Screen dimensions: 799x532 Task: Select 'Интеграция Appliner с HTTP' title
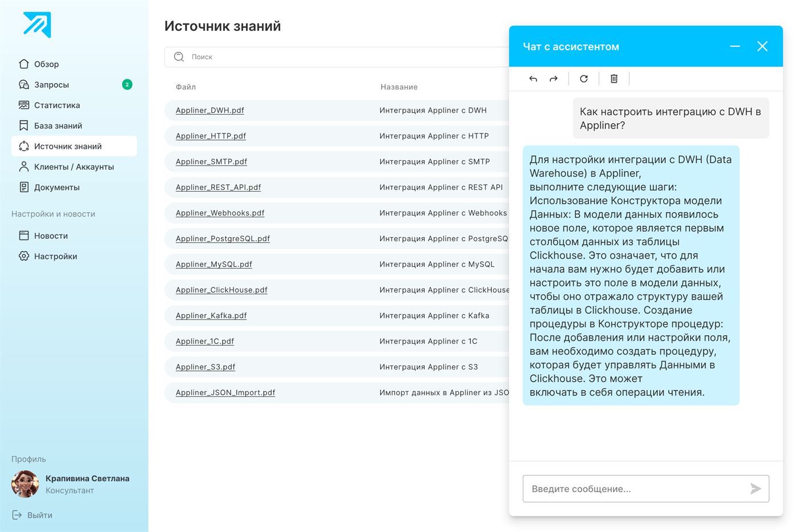[434, 136]
